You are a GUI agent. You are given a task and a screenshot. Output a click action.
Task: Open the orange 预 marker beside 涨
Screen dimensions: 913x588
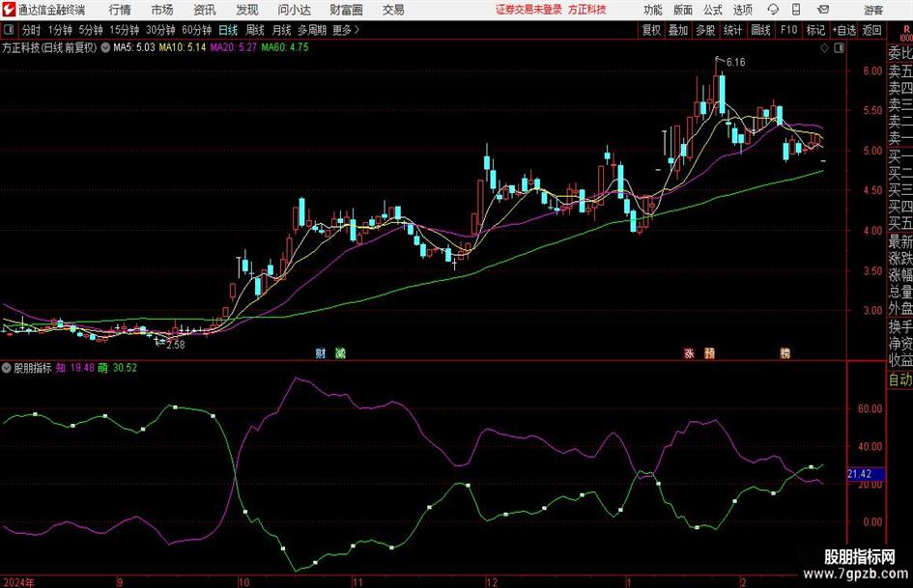709,352
